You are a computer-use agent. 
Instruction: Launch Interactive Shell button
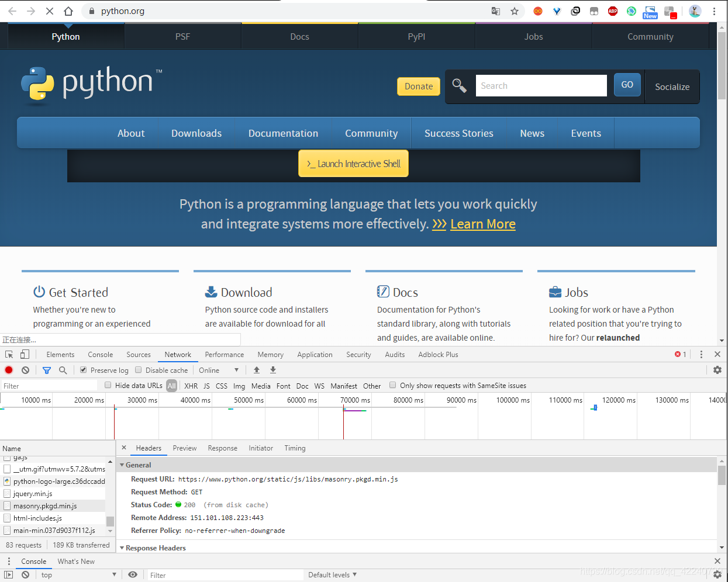point(353,164)
